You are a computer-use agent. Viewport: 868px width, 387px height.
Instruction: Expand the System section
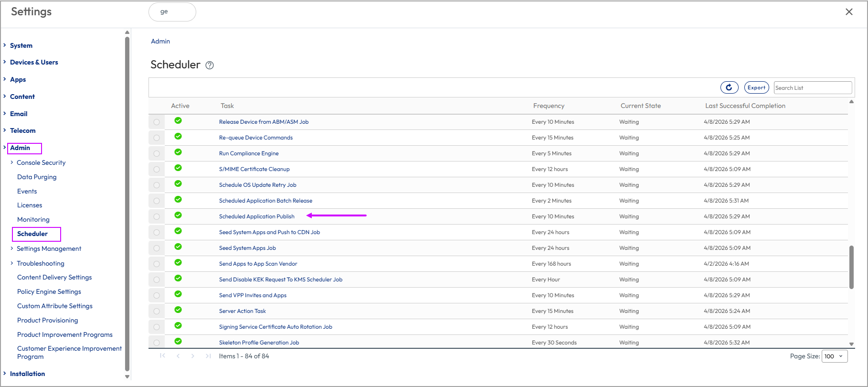5,45
